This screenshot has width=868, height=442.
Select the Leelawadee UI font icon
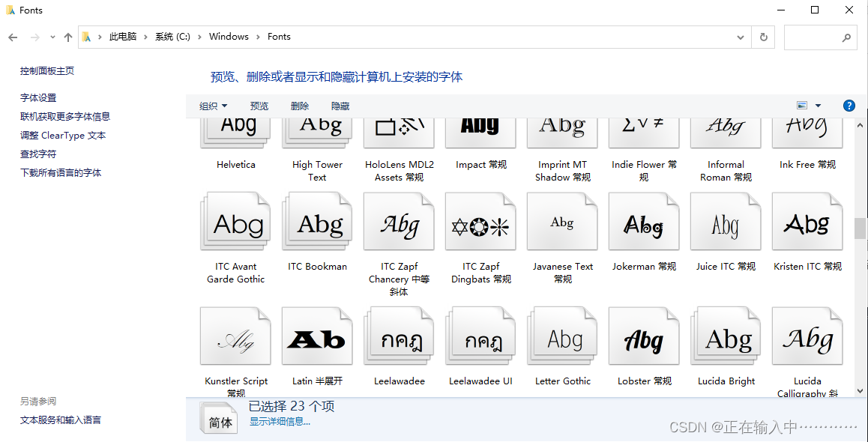coord(480,336)
